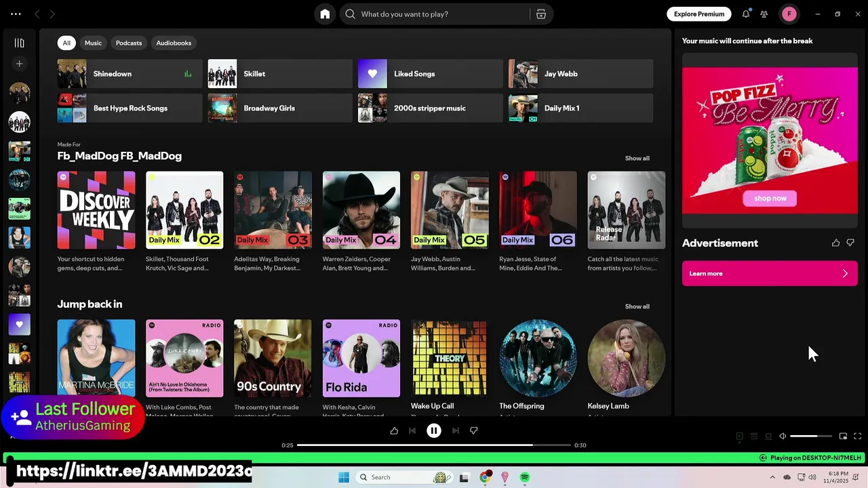Mute with the speaker icon
868x488 pixels.
click(x=783, y=436)
